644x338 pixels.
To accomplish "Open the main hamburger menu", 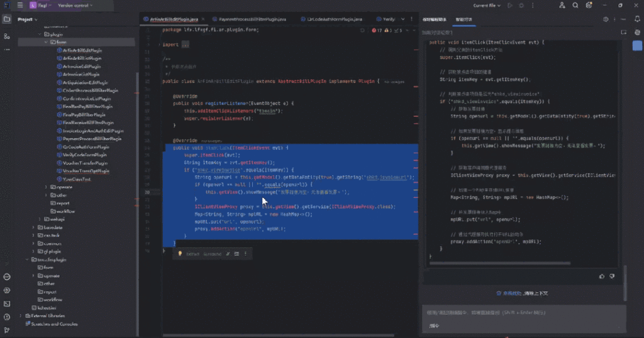I will click(x=19, y=6).
